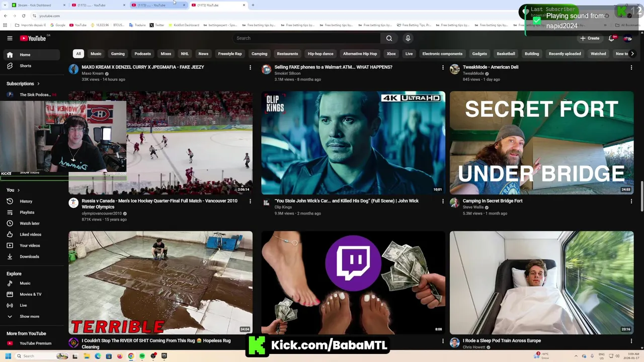Open options menu for Sleep Pod Train video

[631, 341]
